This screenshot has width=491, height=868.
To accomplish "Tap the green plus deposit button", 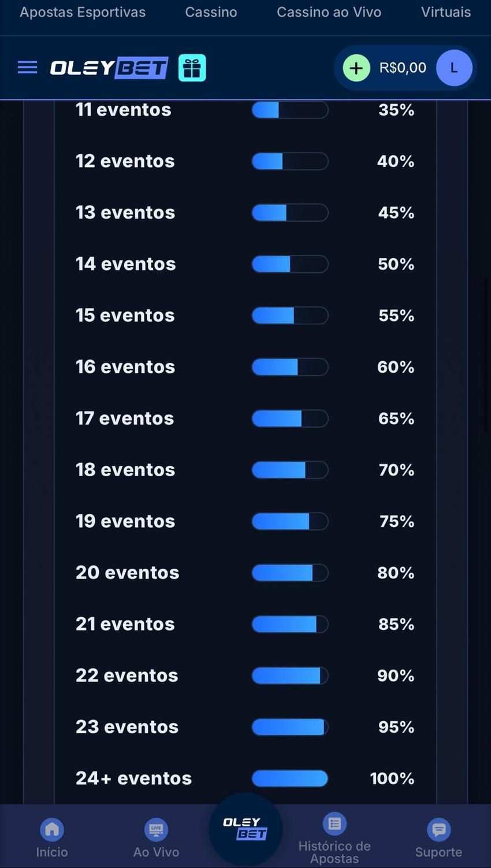I will point(356,68).
